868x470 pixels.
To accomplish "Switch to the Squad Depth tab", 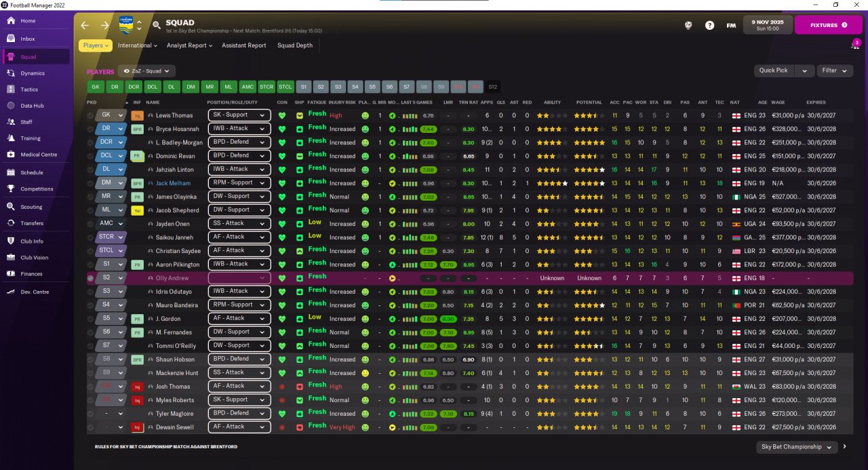I will 295,45.
